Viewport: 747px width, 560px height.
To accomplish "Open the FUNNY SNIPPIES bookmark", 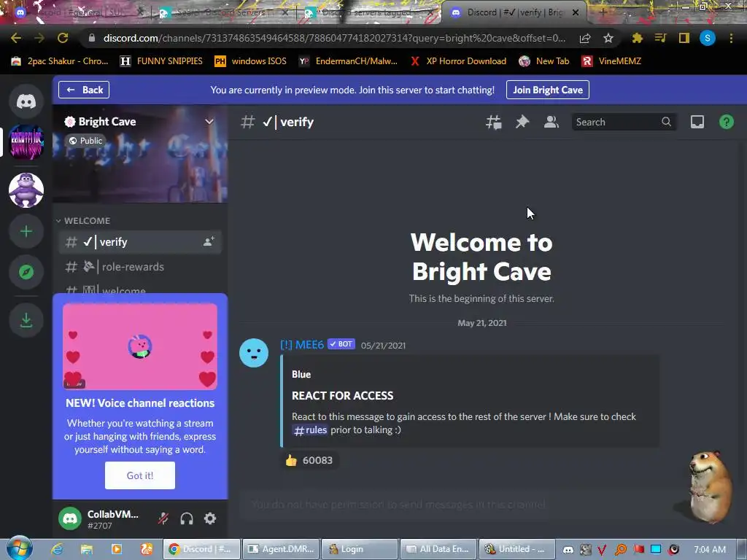I will (x=161, y=61).
